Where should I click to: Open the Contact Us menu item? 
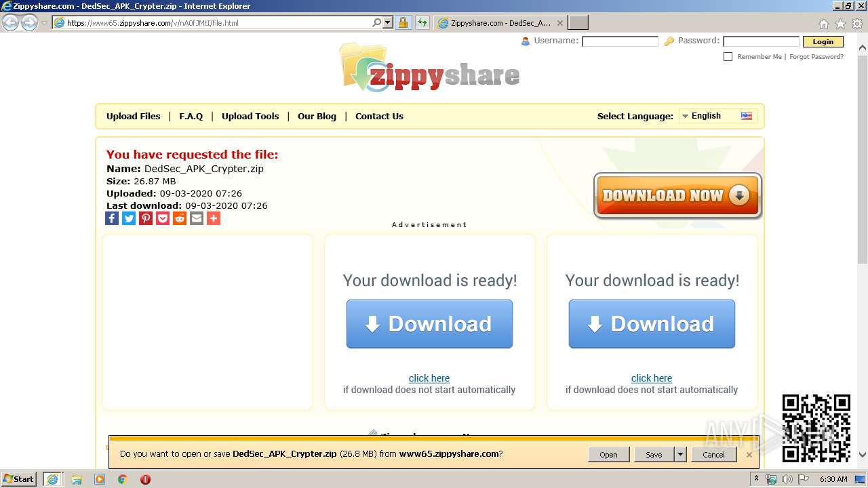[379, 116]
